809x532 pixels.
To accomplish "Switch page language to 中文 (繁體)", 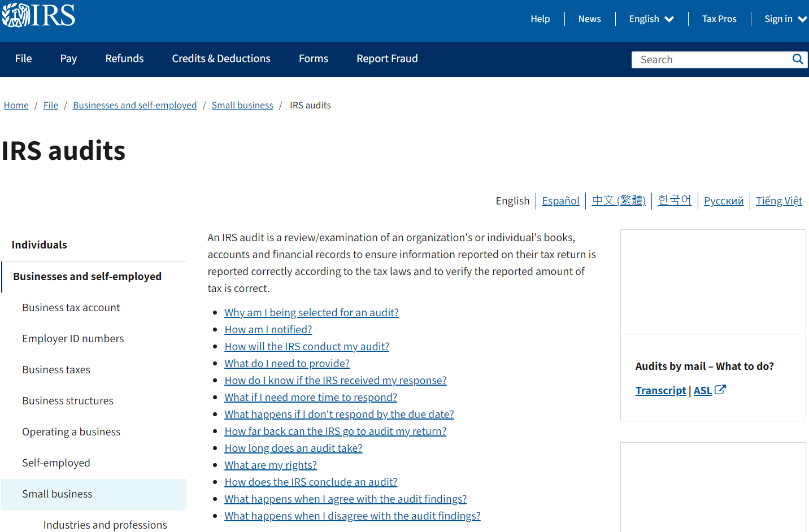I will (x=619, y=200).
